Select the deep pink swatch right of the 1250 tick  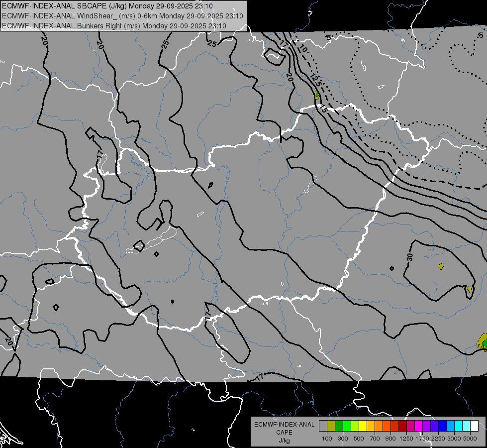tap(410, 426)
